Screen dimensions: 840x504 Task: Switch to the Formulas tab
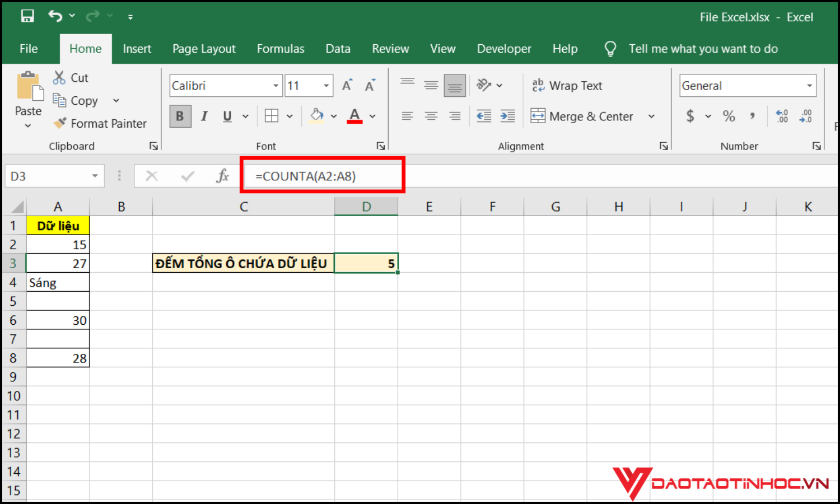click(281, 49)
